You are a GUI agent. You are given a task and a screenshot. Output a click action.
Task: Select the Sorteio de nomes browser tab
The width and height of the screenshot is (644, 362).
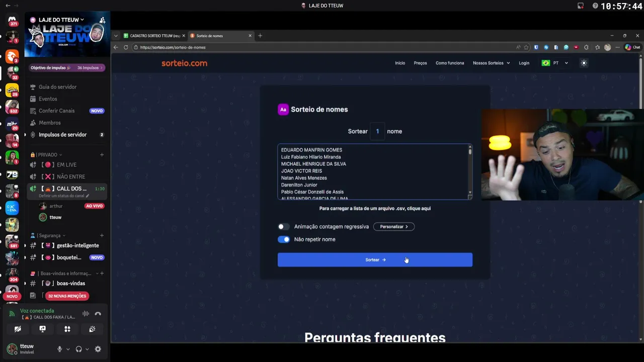[220, 36]
